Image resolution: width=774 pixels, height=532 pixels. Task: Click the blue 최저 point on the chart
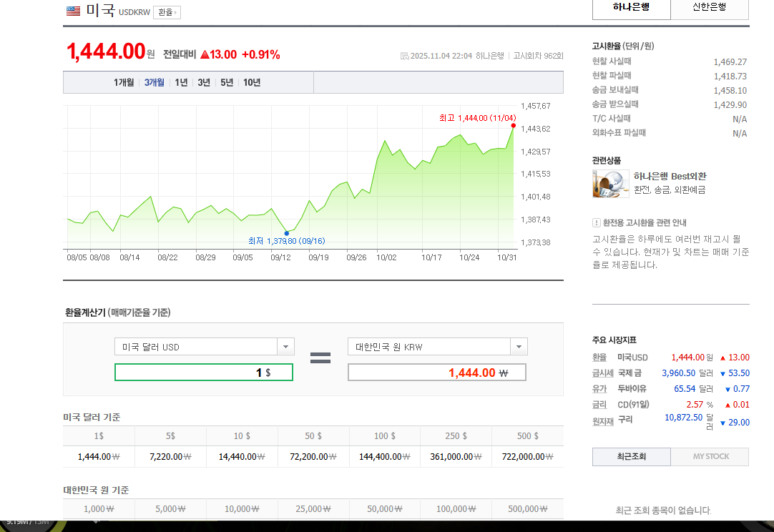287,233
